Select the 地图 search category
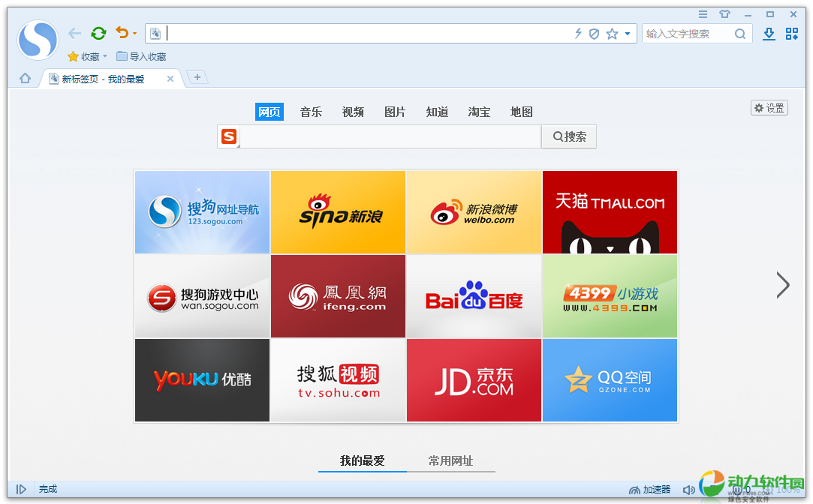The width and height of the screenshot is (813, 504). click(x=521, y=112)
